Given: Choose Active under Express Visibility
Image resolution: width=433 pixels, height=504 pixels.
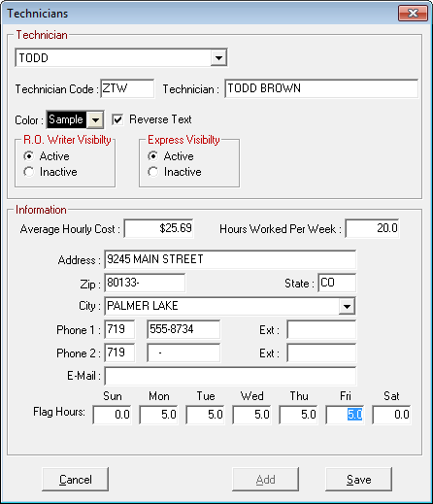Looking at the screenshot, I should 153,156.
